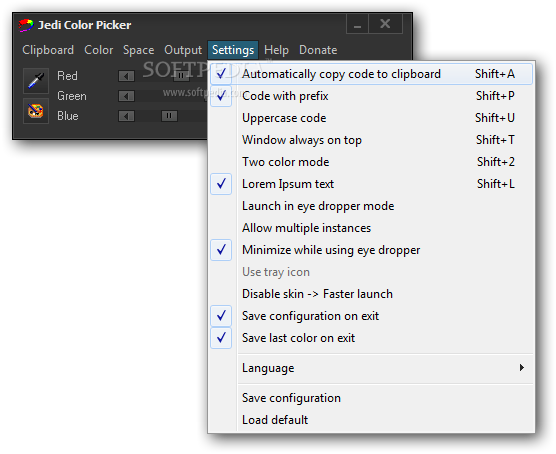Open the Color menu
556x454 pixels.
pyautogui.click(x=99, y=50)
